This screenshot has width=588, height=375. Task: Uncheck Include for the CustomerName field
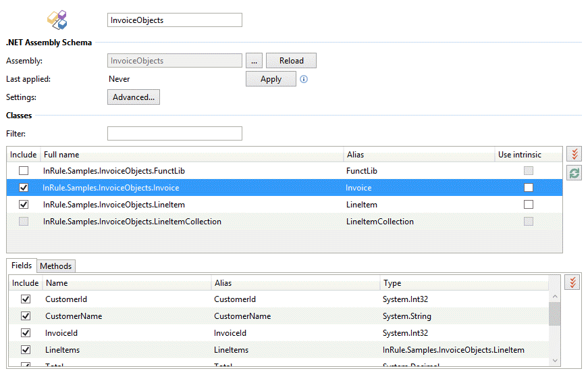pos(26,316)
